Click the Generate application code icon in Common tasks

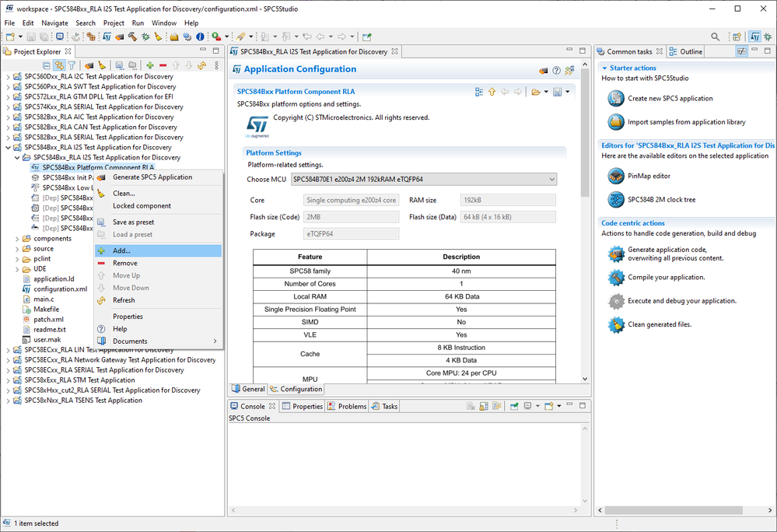point(616,254)
